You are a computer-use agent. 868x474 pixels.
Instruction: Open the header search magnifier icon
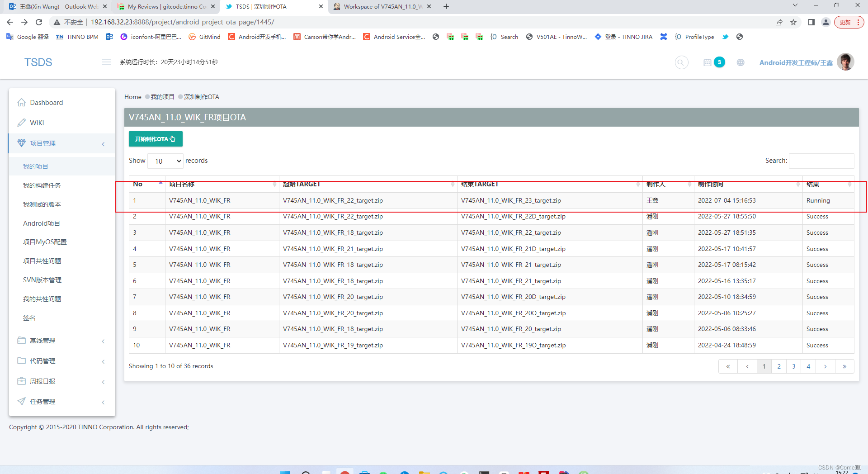[x=681, y=62]
